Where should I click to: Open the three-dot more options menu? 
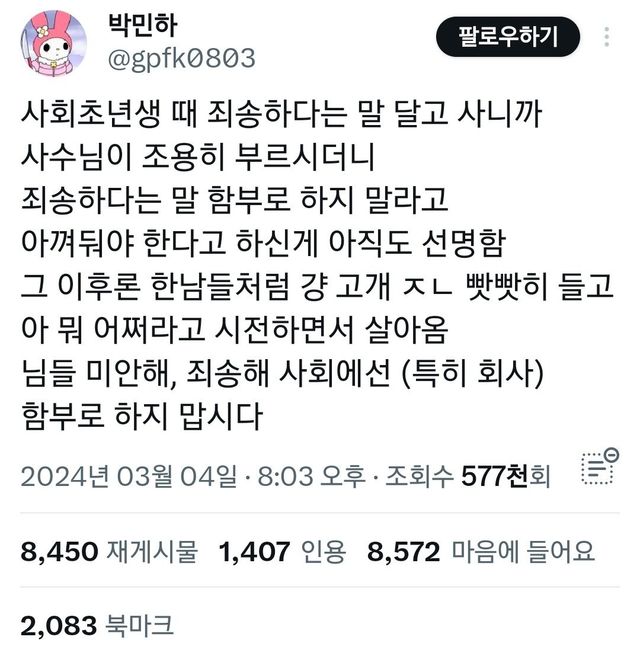coord(606,37)
